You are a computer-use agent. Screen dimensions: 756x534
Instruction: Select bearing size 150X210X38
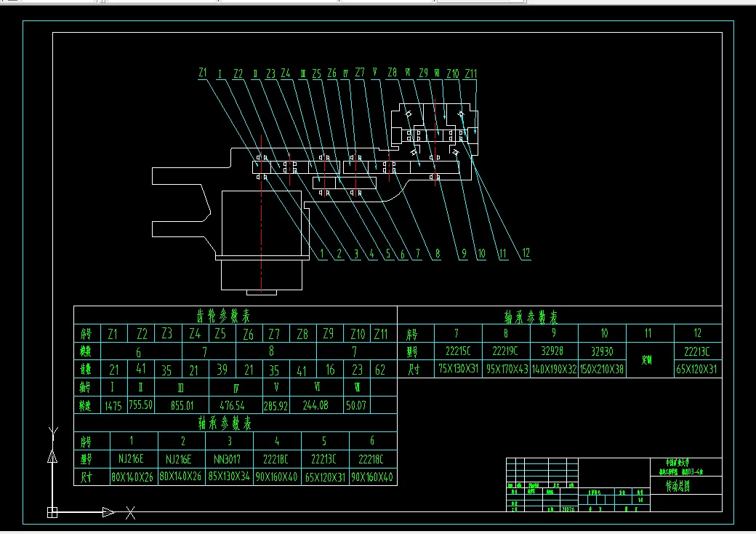(x=602, y=370)
